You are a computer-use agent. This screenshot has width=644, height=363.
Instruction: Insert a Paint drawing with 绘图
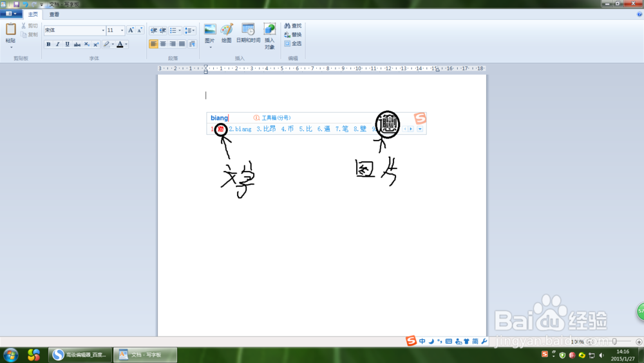226,33
